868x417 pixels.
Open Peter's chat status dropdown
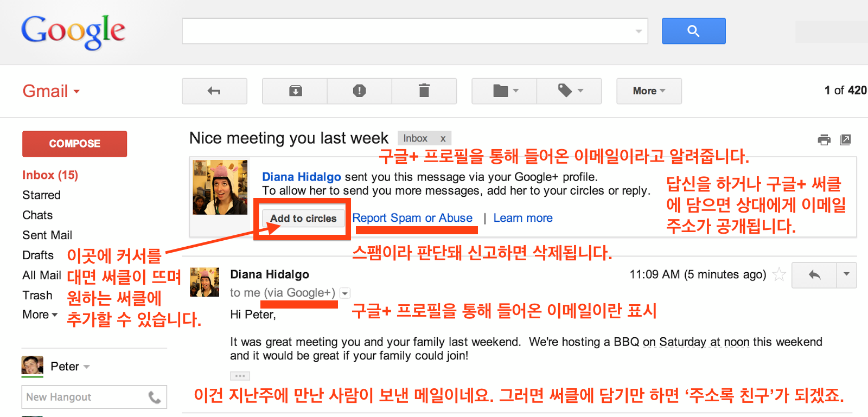(x=87, y=367)
